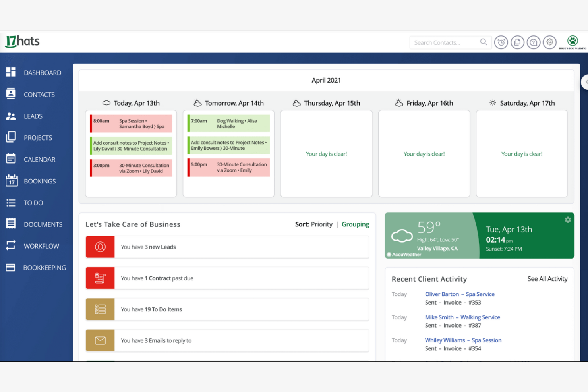Screen dimensions: 588x392
Task: Click the red Contract past due icon
Action: [100, 278]
